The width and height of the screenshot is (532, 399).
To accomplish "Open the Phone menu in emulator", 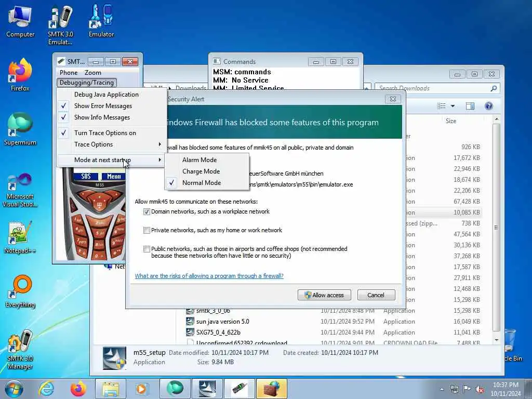I will 69,73.
